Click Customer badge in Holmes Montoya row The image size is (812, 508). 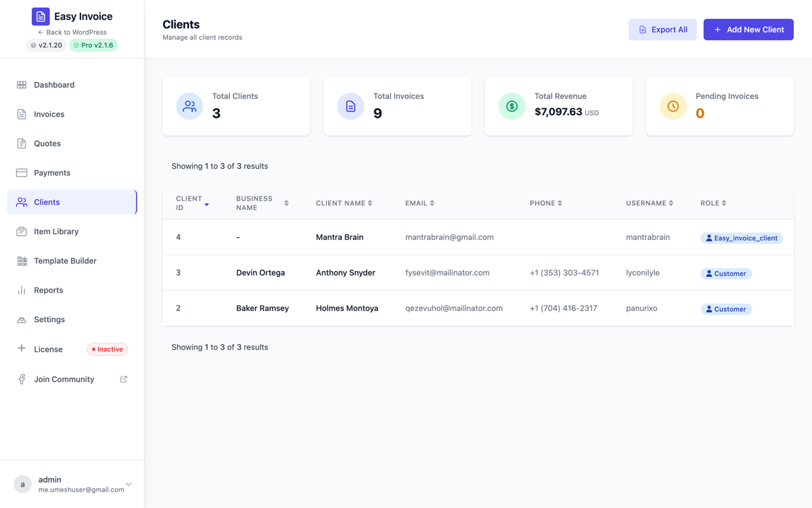point(726,309)
